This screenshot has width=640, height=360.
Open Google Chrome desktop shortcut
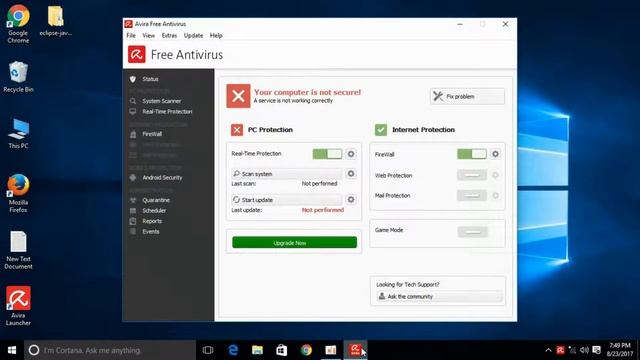click(x=18, y=24)
